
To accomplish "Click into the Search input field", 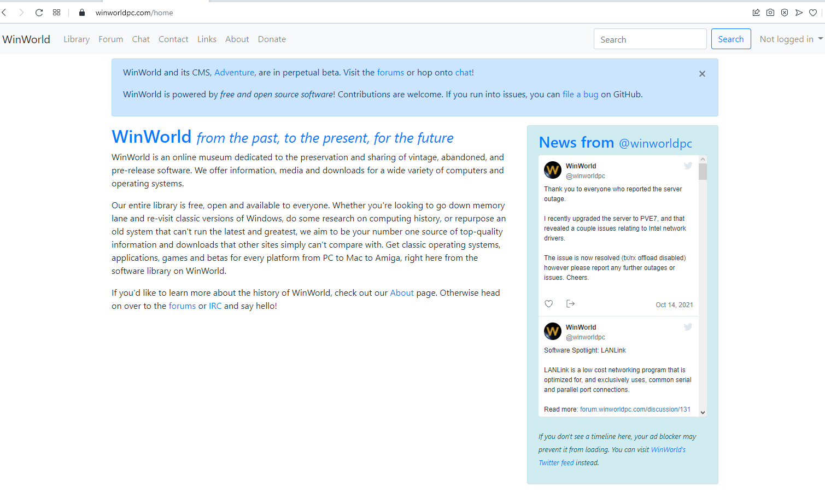I will pyautogui.click(x=650, y=39).
